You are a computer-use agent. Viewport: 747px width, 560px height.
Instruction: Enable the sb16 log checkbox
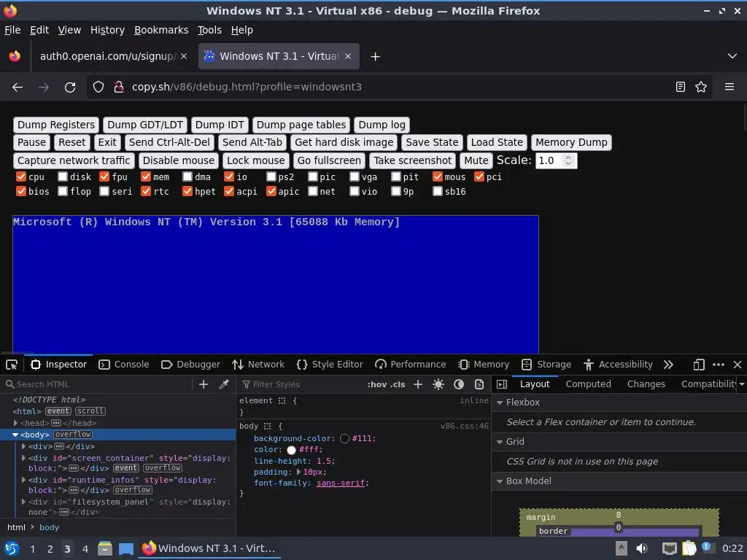tap(438, 192)
